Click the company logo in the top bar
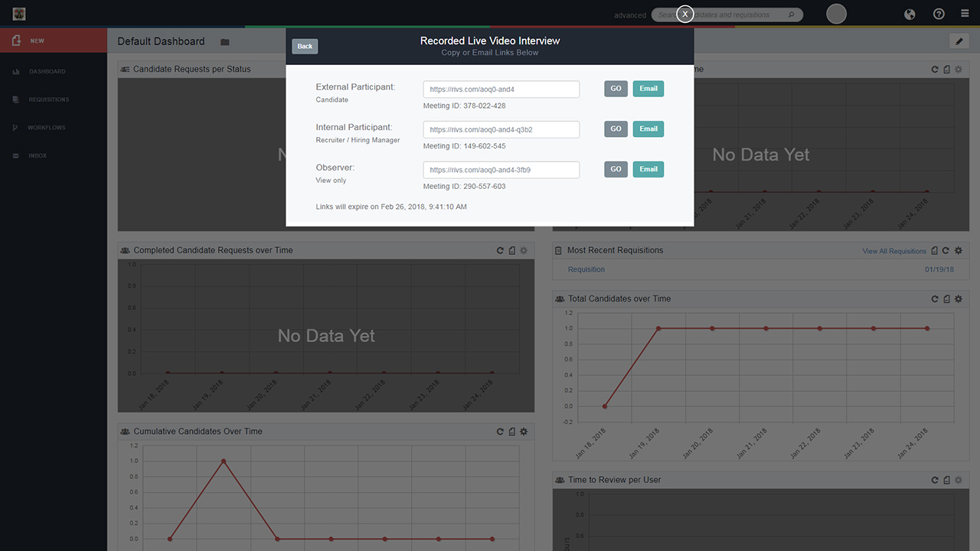980x551 pixels. pos(19,14)
